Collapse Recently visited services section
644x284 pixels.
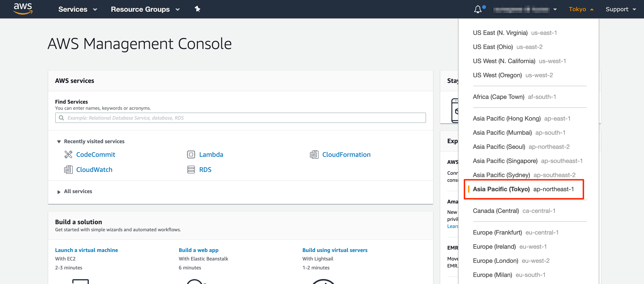point(91,141)
